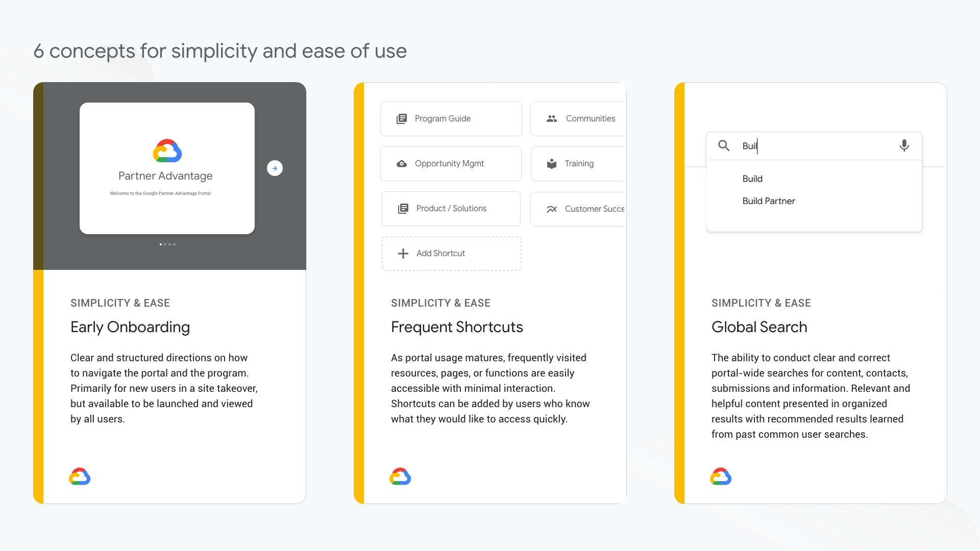The width and height of the screenshot is (980, 551).
Task: Click the Partner Advantage welcome card
Action: pos(167,168)
